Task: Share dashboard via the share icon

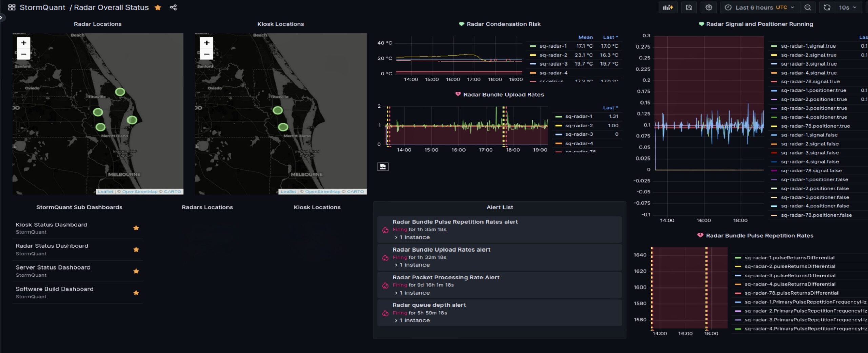Action: pos(173,7)
